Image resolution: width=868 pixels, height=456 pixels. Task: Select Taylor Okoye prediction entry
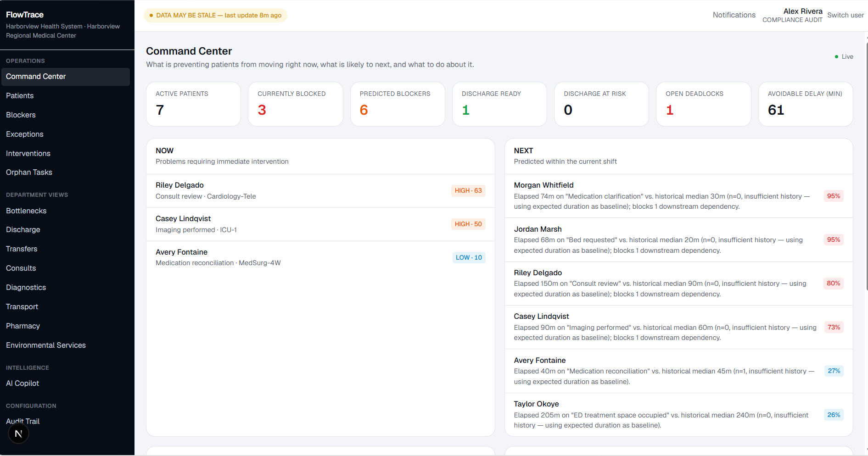pos(678,415)
